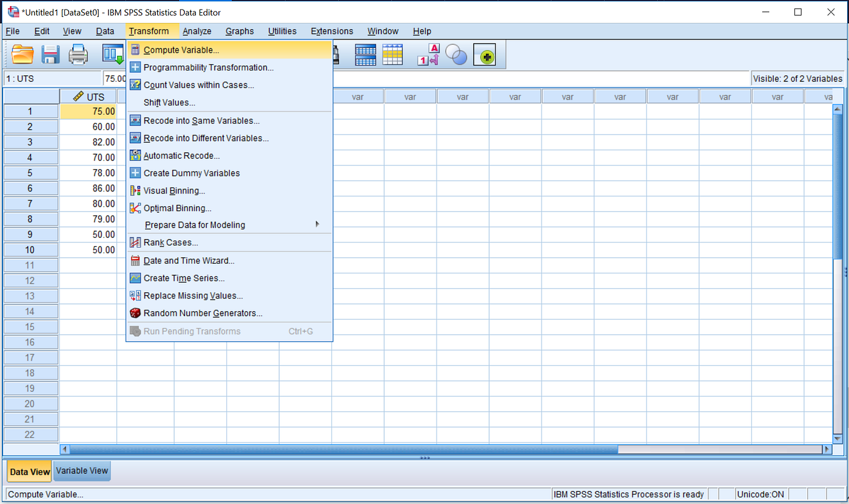Click the cell containing 86.00

[89, 188]
